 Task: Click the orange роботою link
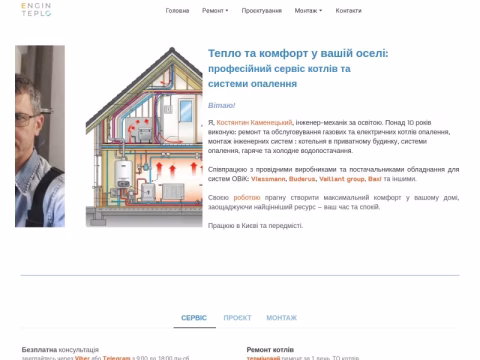click(x=247, y=198)
